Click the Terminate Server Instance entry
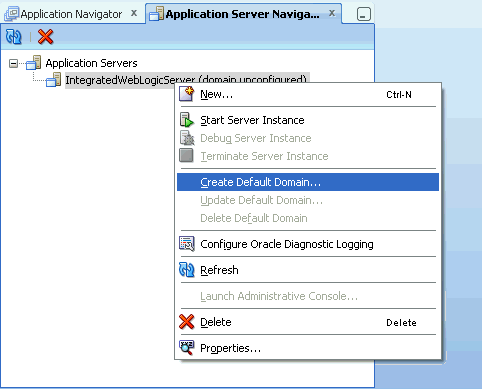Viewport: 482px width, 389px height. point(307,156)
